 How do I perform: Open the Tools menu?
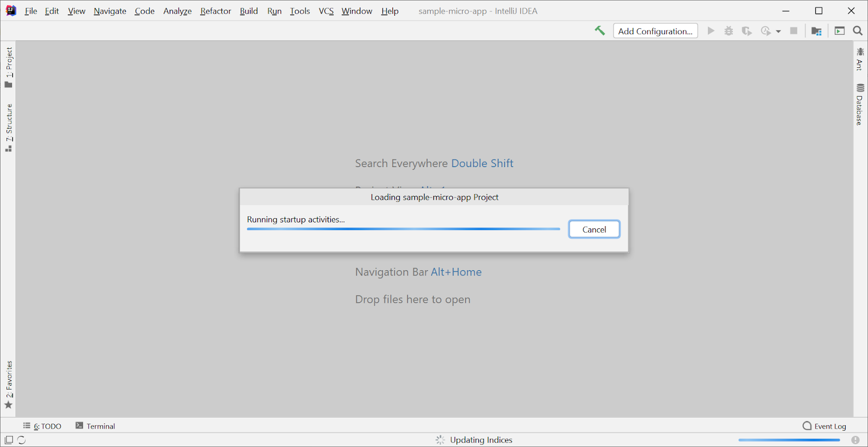(300, 11)
